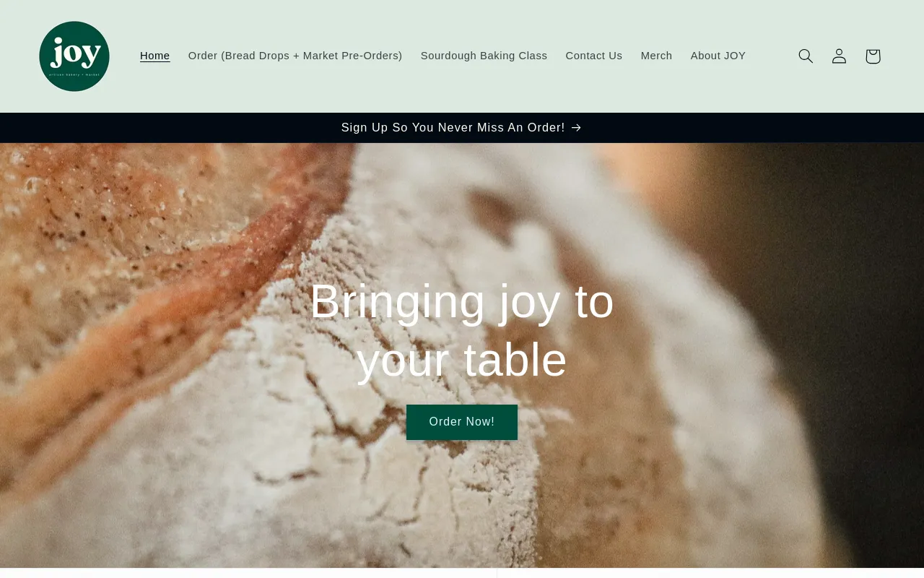Screen dimensions: 924x578
Task: Open the About JOY page
Action: pyautogui.click(x=718, y=56)
